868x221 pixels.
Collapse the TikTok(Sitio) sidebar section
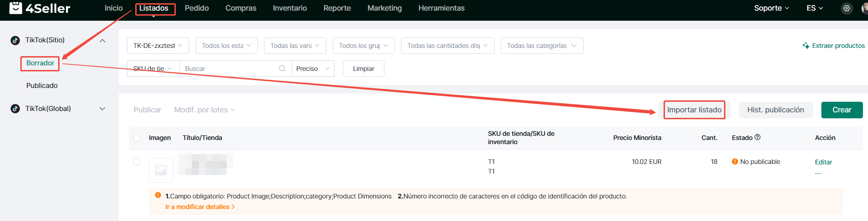pyautogui.click(x=102, y=41)
